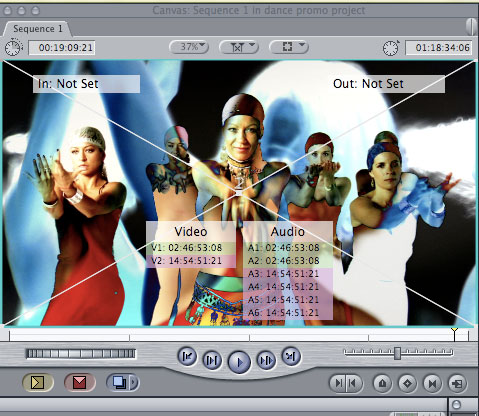Open the 37% zoom level dropdown
Viewport: 479px width, 416px height.
click(189, 47)
